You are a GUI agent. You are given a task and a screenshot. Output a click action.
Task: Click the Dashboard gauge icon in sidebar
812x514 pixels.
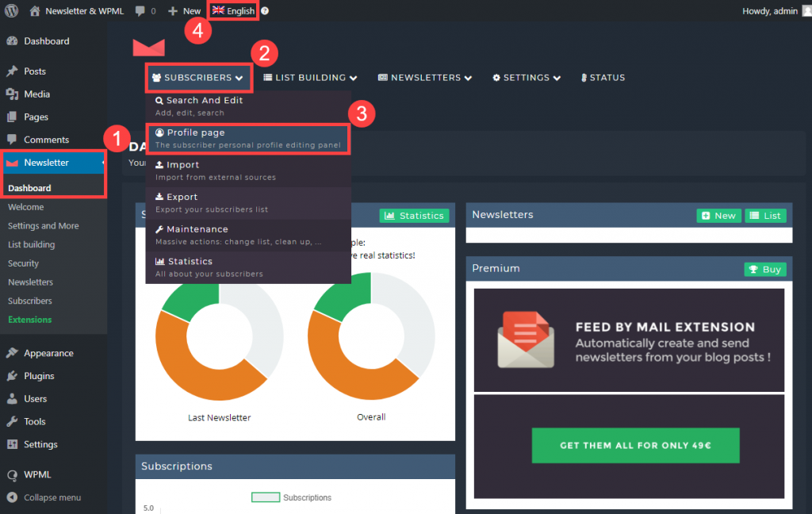[x=13, y=41]
